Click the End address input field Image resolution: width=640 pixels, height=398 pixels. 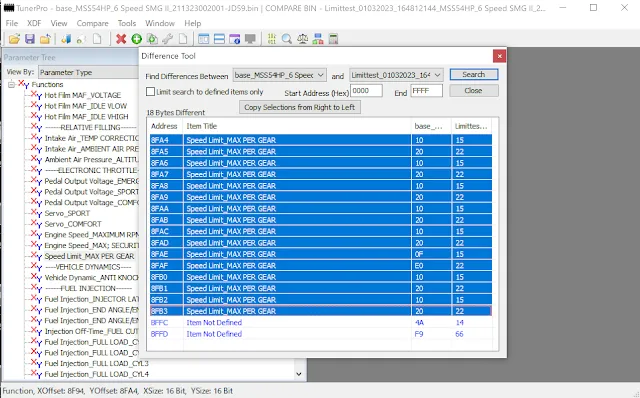[x=427, y=91]
